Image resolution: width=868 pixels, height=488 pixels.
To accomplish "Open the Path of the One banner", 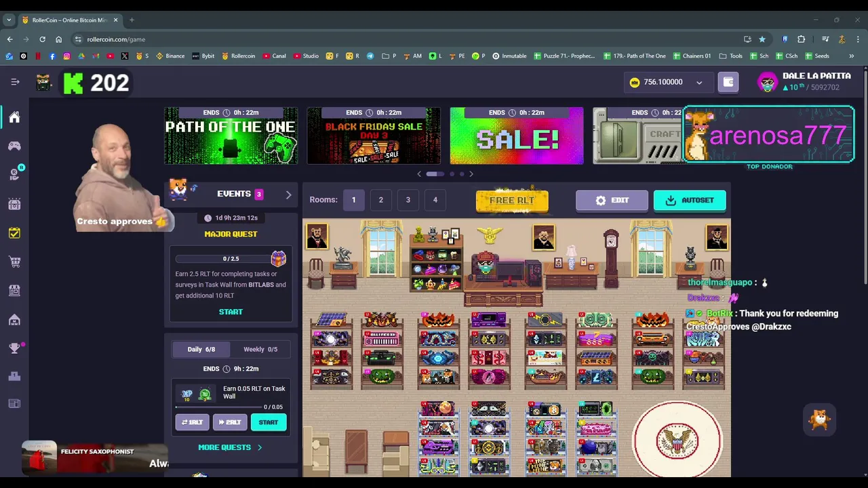I will 231,136.
